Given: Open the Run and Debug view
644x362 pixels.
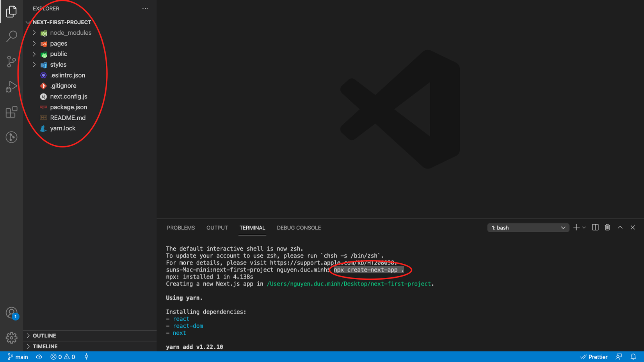Looking at the screenshot, I should coord(11,87).
